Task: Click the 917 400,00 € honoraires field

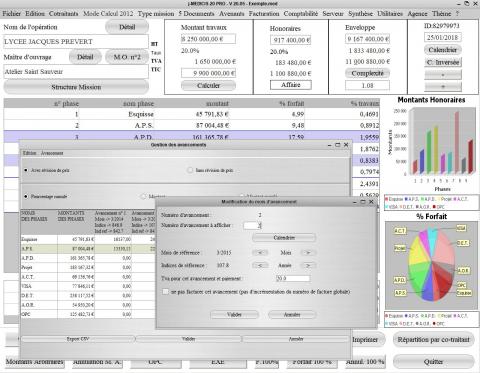Action: pyautogui.click(x=291, y=40)
